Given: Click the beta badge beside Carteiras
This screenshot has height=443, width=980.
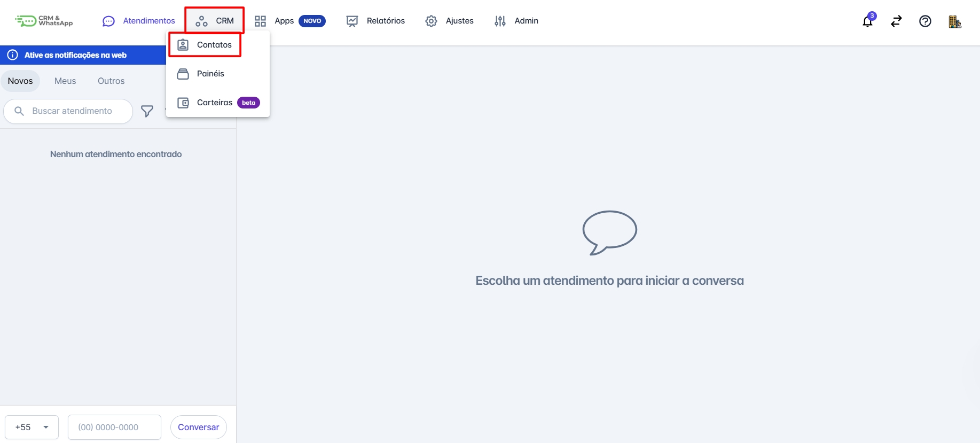Looking at the screenshot, I should pos(248,103).
